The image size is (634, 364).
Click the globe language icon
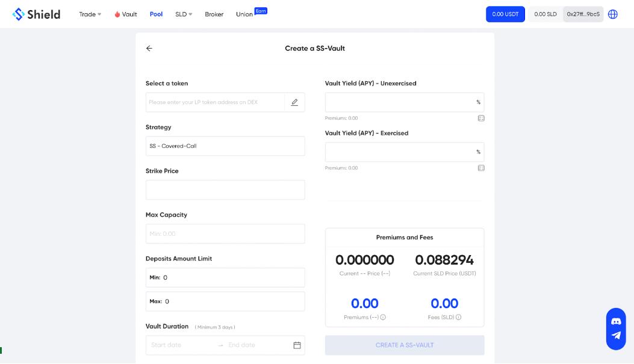pos(613,14)
